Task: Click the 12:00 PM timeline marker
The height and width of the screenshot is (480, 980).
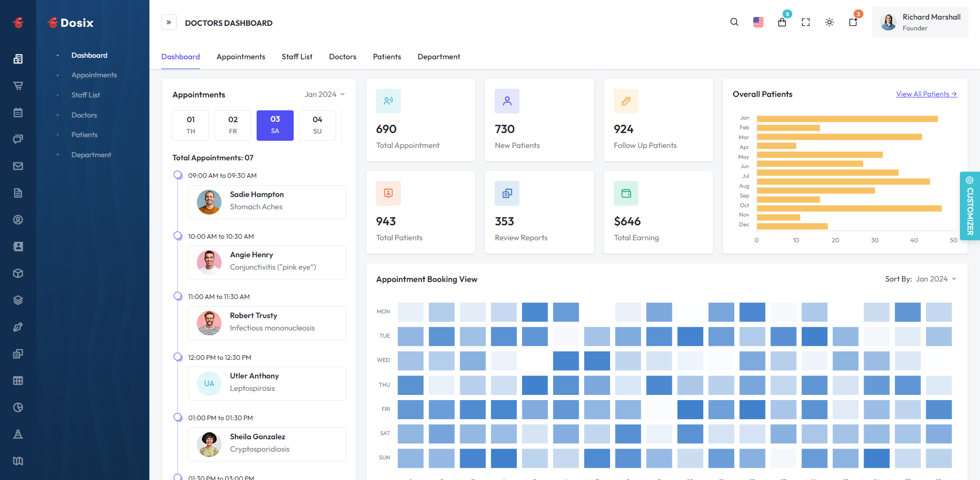Action: (x=178, y=357)
